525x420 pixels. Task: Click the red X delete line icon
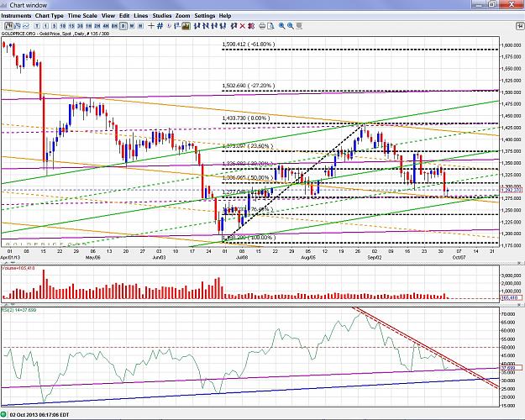click(243, 26)
